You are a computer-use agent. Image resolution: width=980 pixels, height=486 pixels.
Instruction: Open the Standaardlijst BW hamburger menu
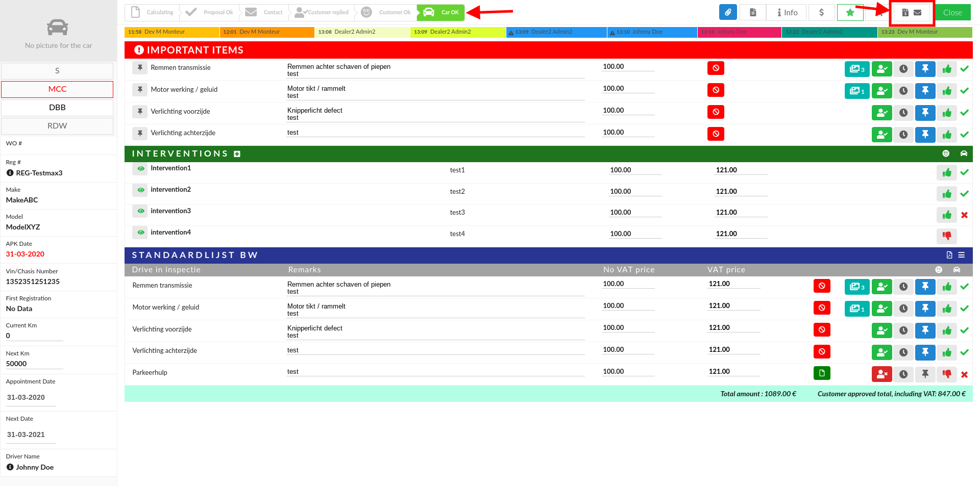pyautogui.click(x=961, y=255)
